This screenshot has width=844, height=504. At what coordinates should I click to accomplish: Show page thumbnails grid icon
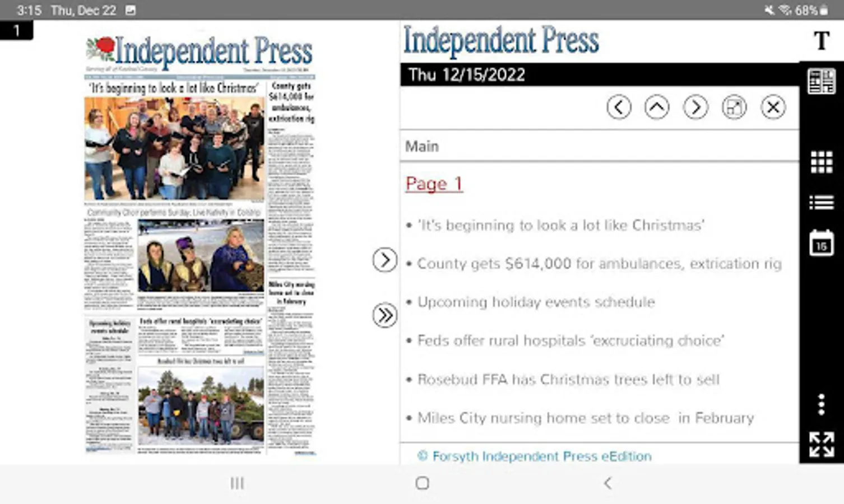click(821, 162)
